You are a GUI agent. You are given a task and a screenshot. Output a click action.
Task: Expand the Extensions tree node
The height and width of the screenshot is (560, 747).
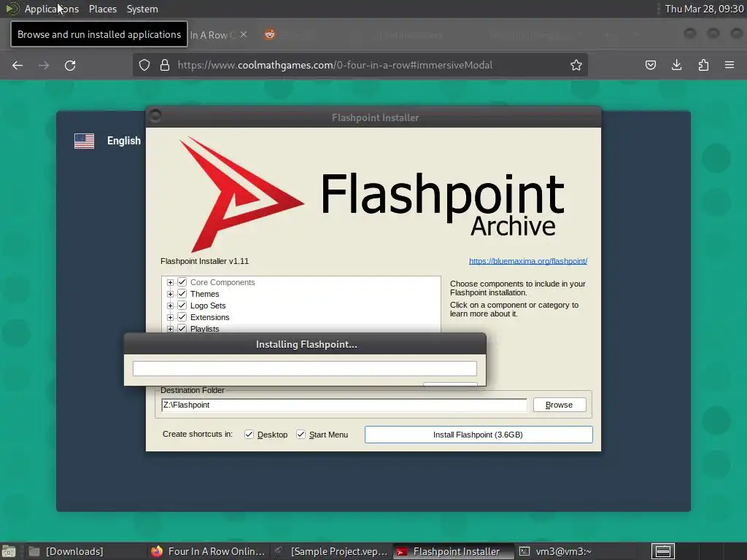(x=170, y=318)
